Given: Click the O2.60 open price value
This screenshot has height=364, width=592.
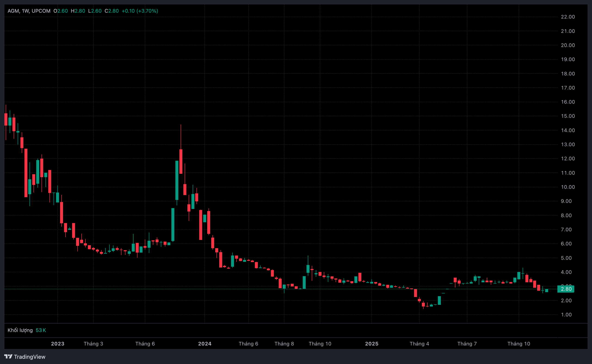Looking at the screenshot, I should [61, 11].
